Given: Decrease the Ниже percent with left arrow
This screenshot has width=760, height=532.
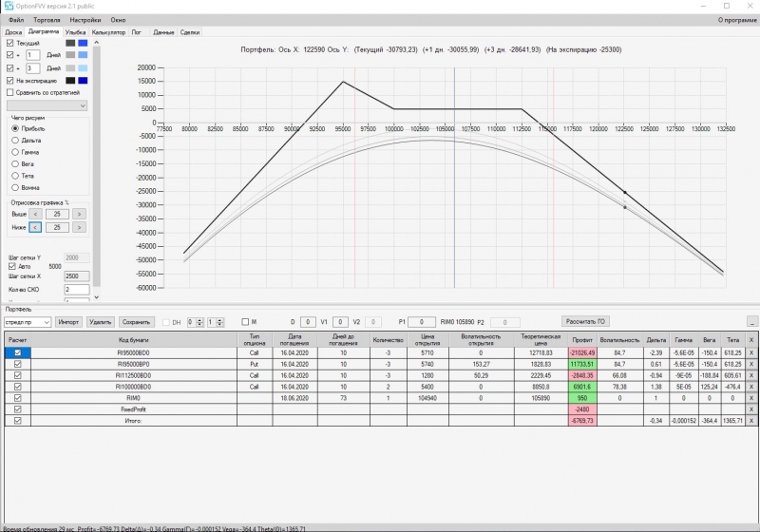Looking at the screenshot, I should pyautogui.click(x=35, y=227).
